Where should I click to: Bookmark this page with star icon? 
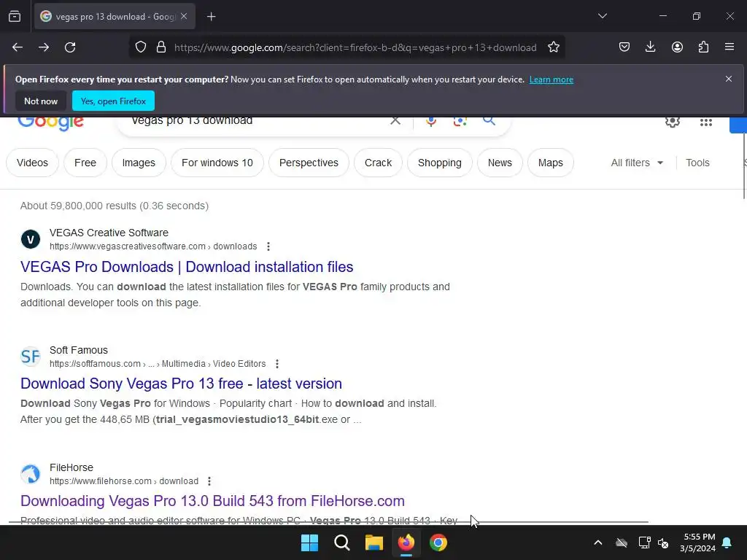[x=553, y=47]
